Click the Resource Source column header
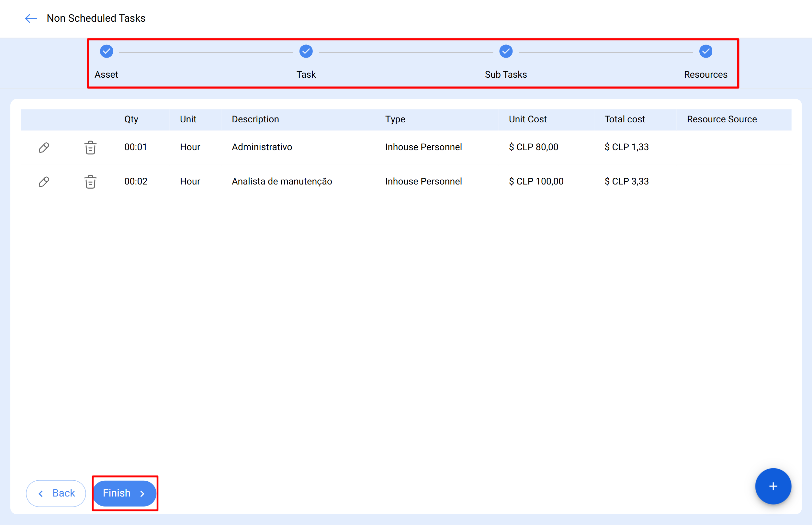The height and width of the screenshot is (525, 812). 722,119
